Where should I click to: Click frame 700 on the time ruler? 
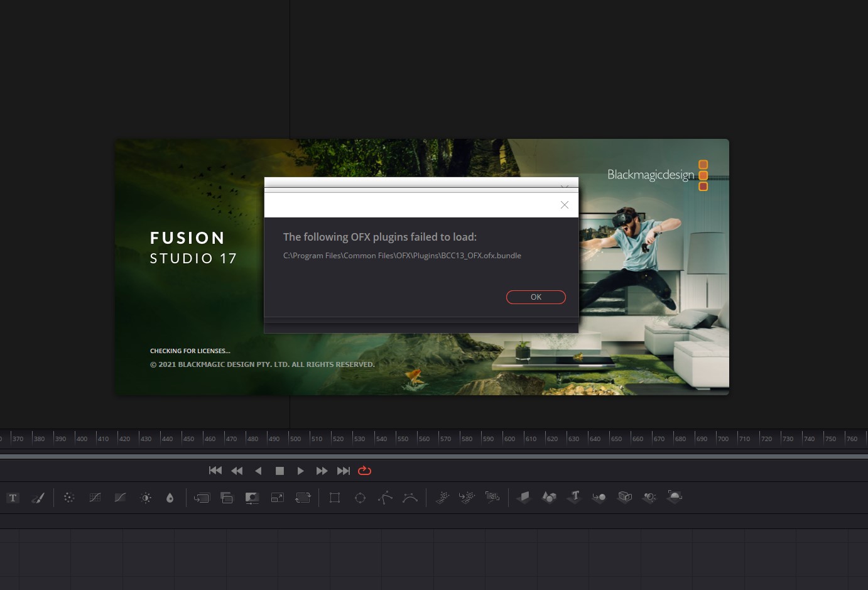(x=724, y=439)
